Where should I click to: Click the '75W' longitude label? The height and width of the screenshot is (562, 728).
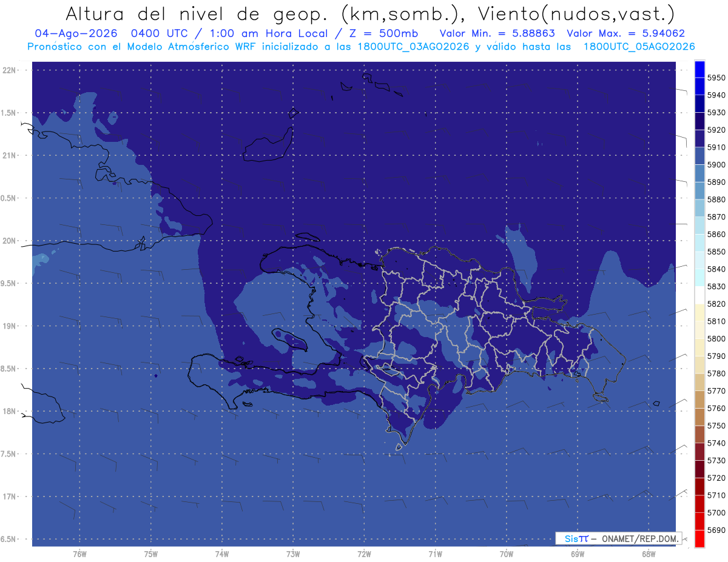coord(151,554)
